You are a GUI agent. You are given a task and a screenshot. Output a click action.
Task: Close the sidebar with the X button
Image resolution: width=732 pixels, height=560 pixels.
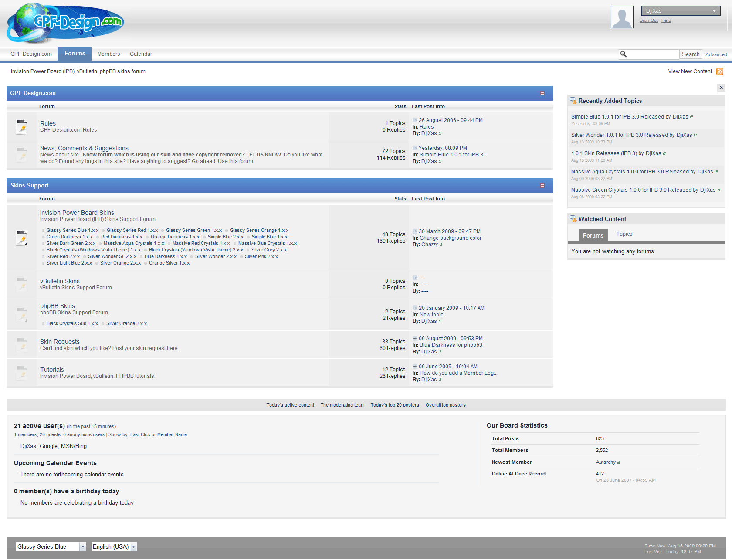[721, 88]
